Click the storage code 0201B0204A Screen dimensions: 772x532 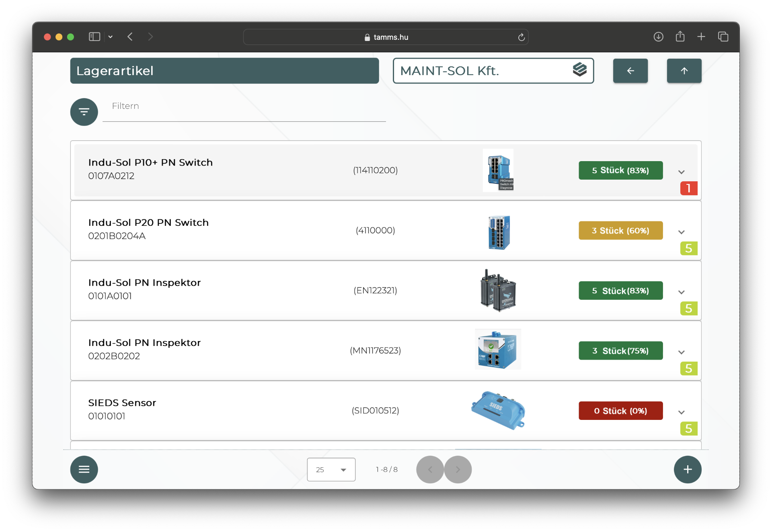[117, 236]
